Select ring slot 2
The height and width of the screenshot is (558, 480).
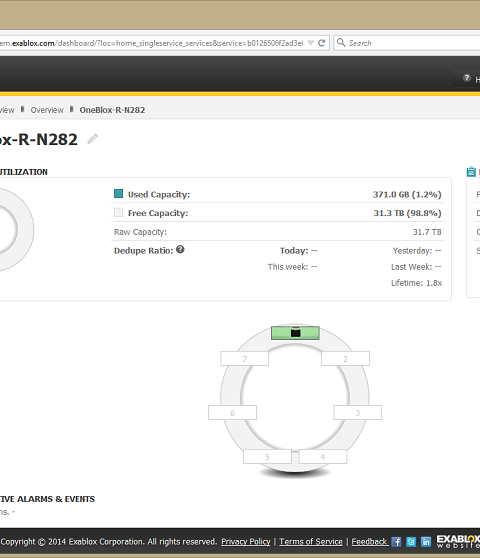pos(346,359)
